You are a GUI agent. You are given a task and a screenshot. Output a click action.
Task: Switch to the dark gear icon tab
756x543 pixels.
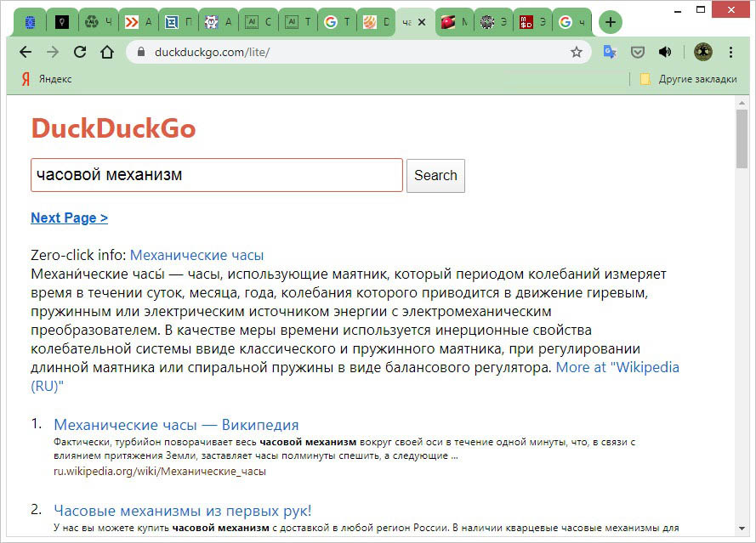494,22
